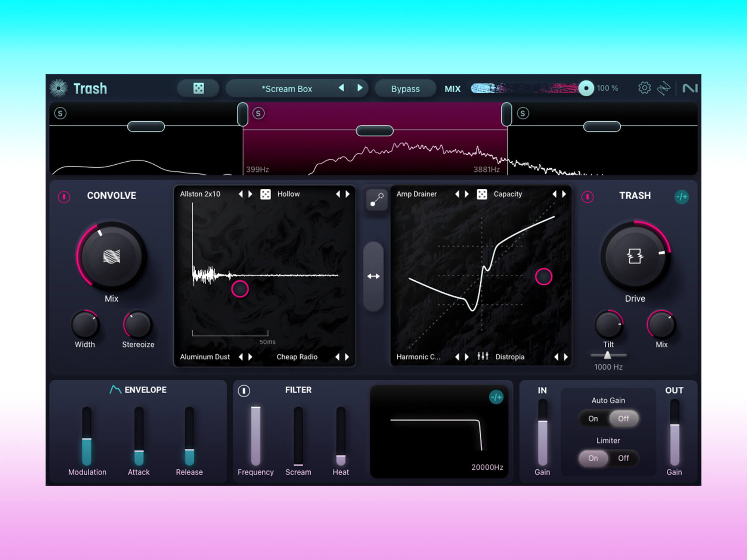Select next impulse after Hollow
Screen dimensions: 747x560
click(348, 194)
